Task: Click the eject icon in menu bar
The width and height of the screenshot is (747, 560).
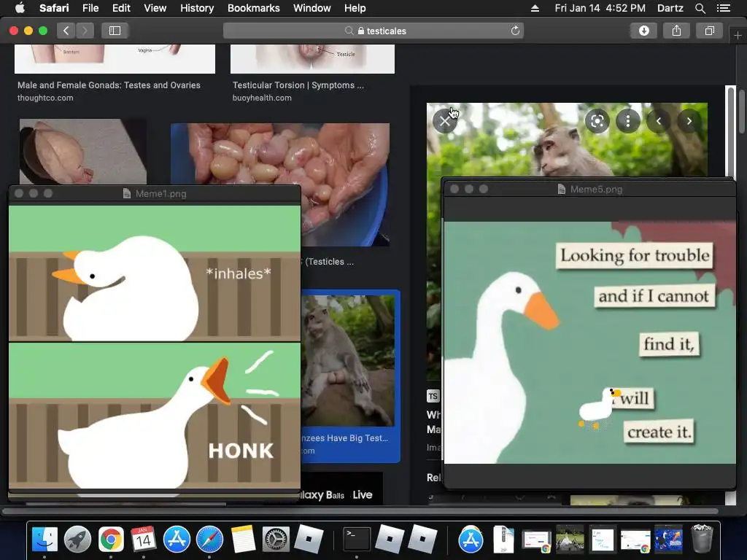Action: pos(535,8)
